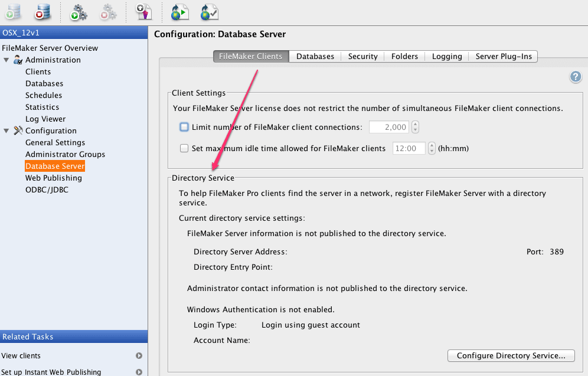588x376 pixels.
Task: Open the globe page with green arrow icon
Action: (x=179, y=11)
